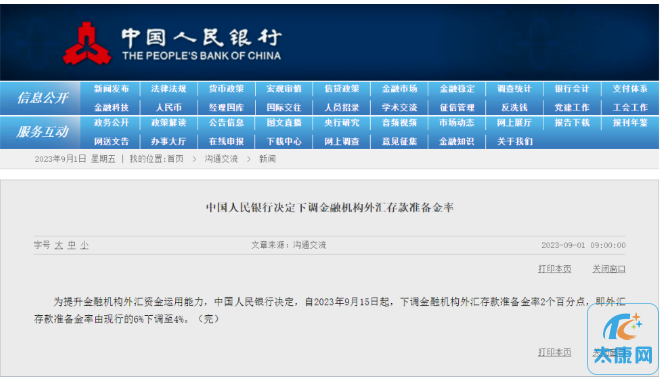664x380 pixels.
Task: Open 网送文告 navigation item
Action: 111,141
